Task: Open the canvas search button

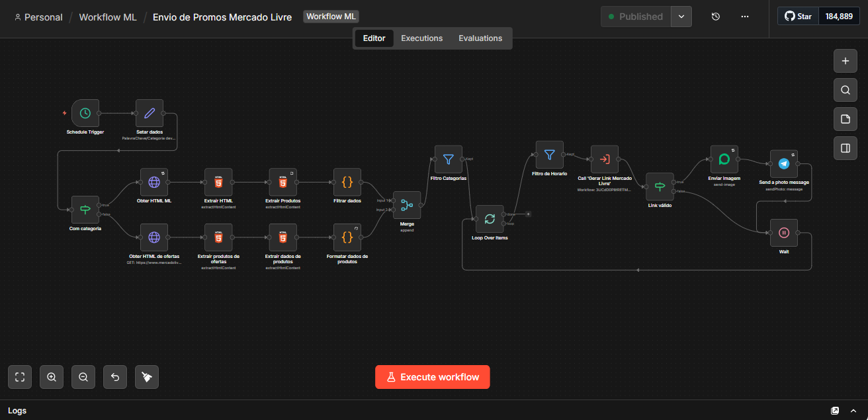Action: pos(845,90)
